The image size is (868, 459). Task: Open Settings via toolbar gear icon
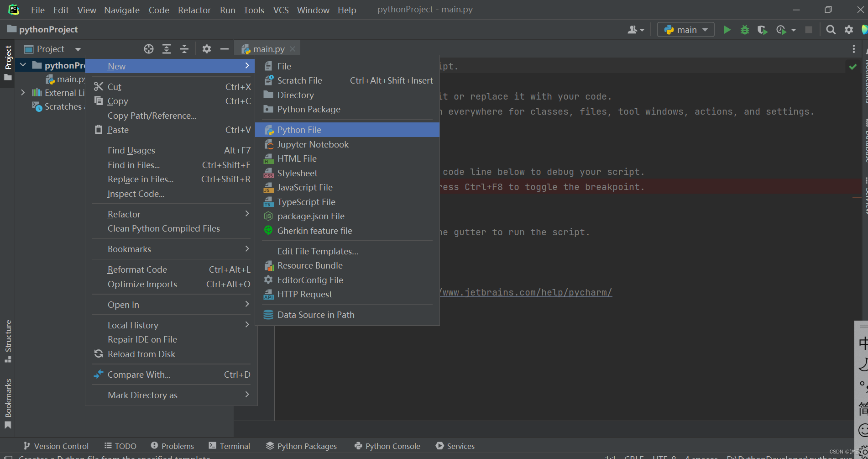[848, 29]
